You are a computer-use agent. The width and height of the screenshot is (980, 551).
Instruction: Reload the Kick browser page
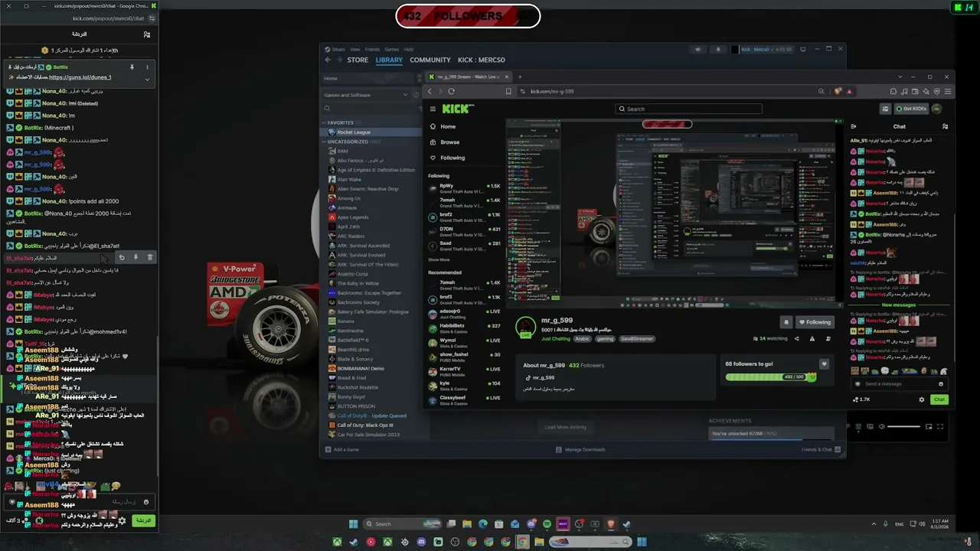pos(451,91)
